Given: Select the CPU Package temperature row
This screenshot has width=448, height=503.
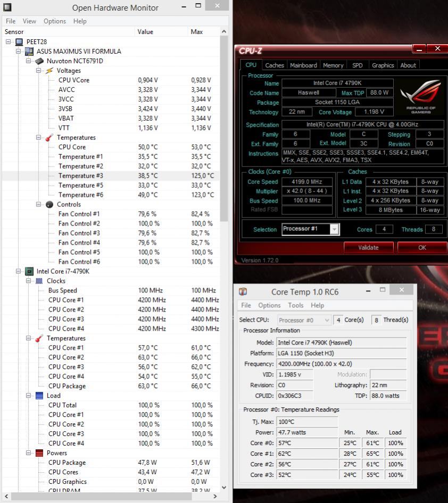Looking at the screenshot, I should point(111,386).
